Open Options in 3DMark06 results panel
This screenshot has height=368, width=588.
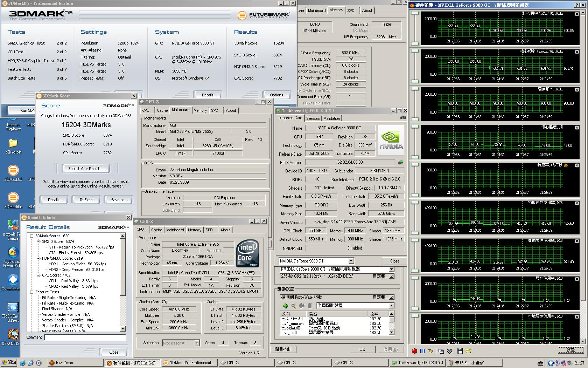[278, 95]
